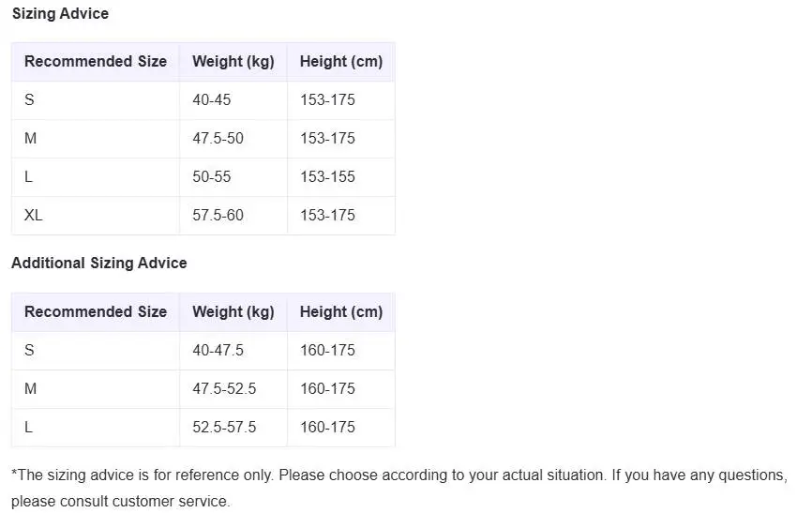Click the 153-155 height cell
Screen dimensions: 812x528
(327, 176)
